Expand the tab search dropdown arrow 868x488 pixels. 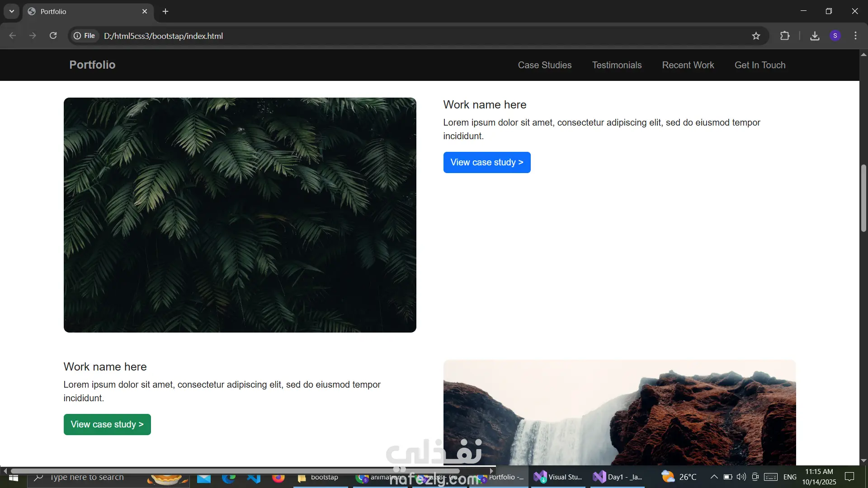pyautogui.click(x=12, y=11)
